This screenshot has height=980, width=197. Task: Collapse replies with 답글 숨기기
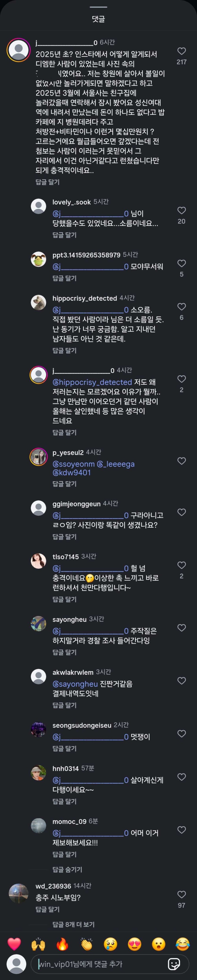[x=67, y=869]
